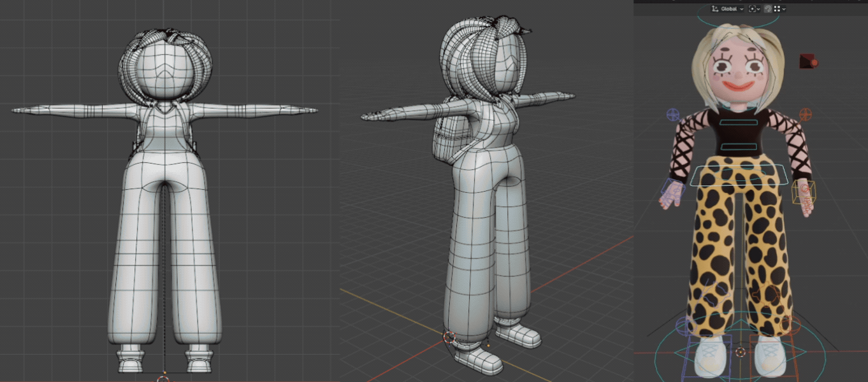Select the red cube control beside the head
This screenshot has width=868, height=382.
809,61
